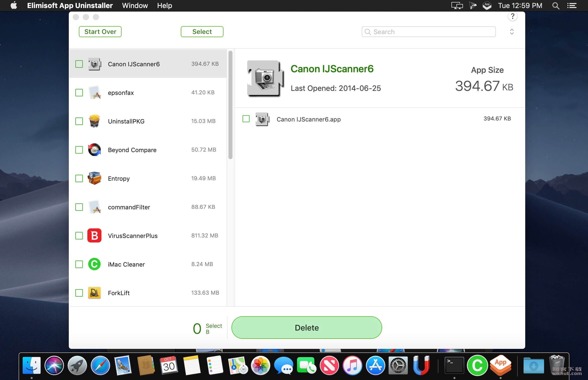This screenshot has width=588, height=380.
Task: Open Safari from the Dock
Action: click(x=100, y=365)
